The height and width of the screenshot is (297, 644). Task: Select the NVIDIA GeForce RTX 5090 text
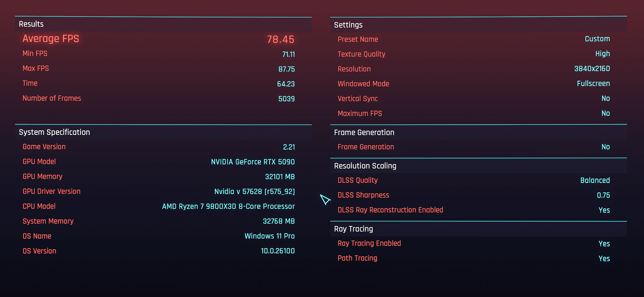tap(253, 162)
